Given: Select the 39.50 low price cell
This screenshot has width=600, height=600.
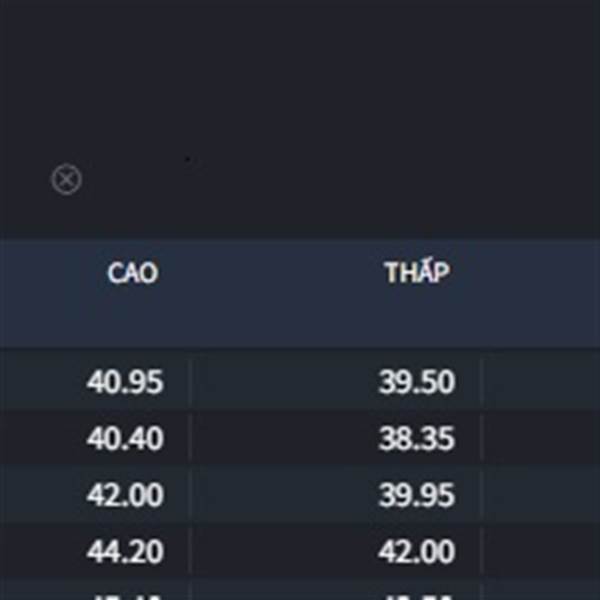Looking at the screenshot, I should 416,382.
